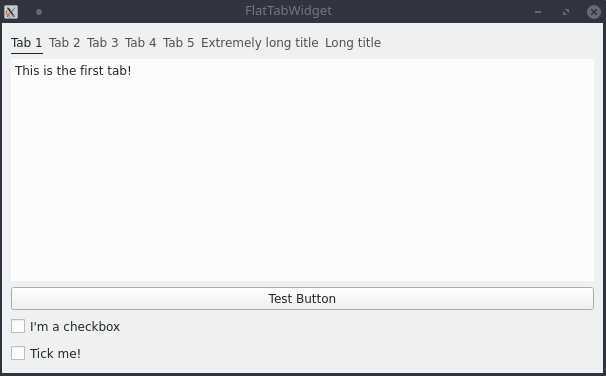Place cursor on "This is the first tab!" text
Viewport: 606px width, 376px height.
click(x=73, y=71)
